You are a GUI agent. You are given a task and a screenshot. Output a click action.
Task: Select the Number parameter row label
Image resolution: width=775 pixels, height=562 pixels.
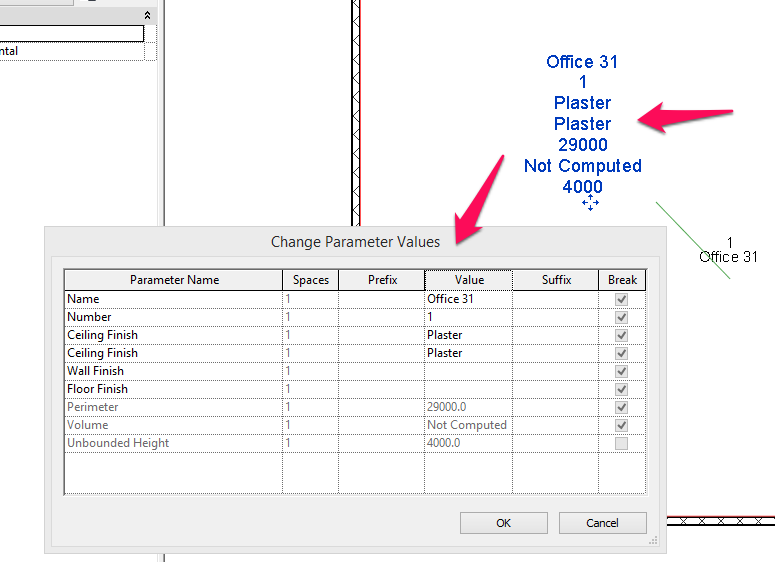pos(89,317)
